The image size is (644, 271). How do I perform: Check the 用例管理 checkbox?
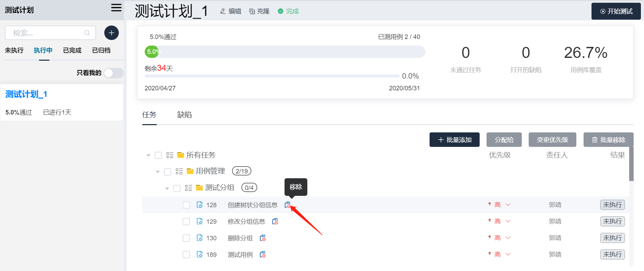click(167, 172)
